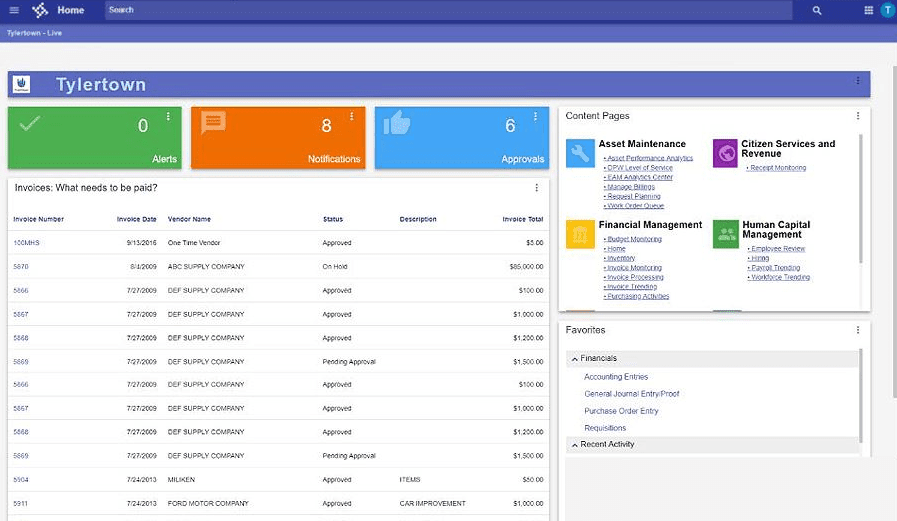Viewport: 897px width, 521px height.
Task: Open invoice number 5870
Action: (x=21, y=267)
